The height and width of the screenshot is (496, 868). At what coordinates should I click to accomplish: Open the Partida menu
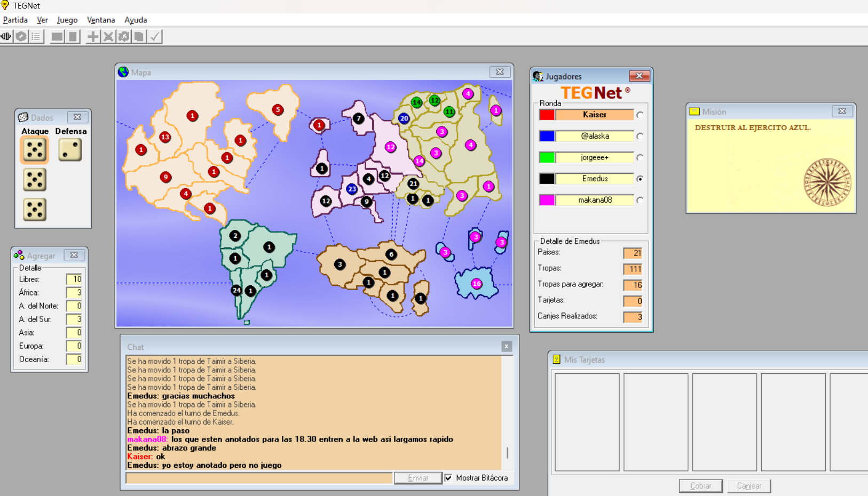15,20
